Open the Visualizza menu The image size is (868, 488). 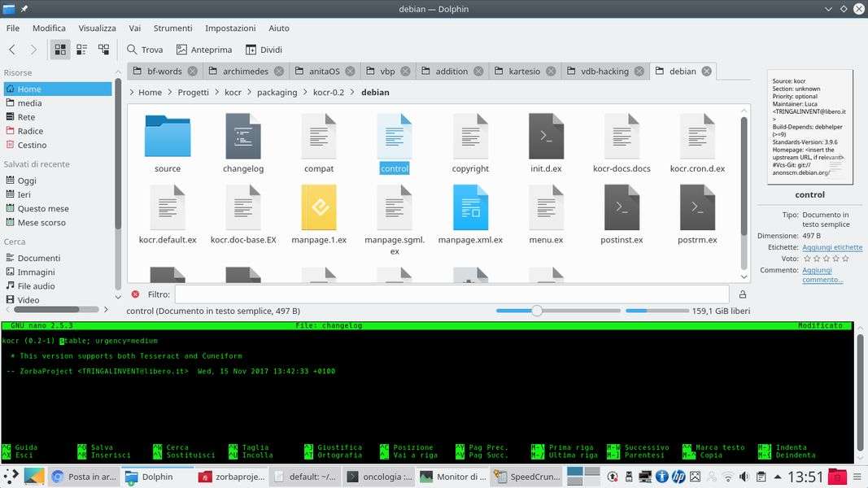(97, 28)
